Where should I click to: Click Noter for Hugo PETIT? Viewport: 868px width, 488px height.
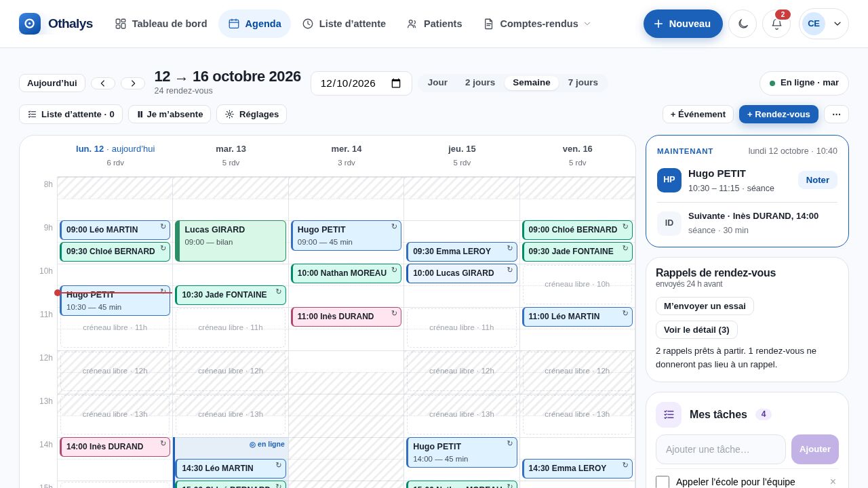(x=818, y=180)
